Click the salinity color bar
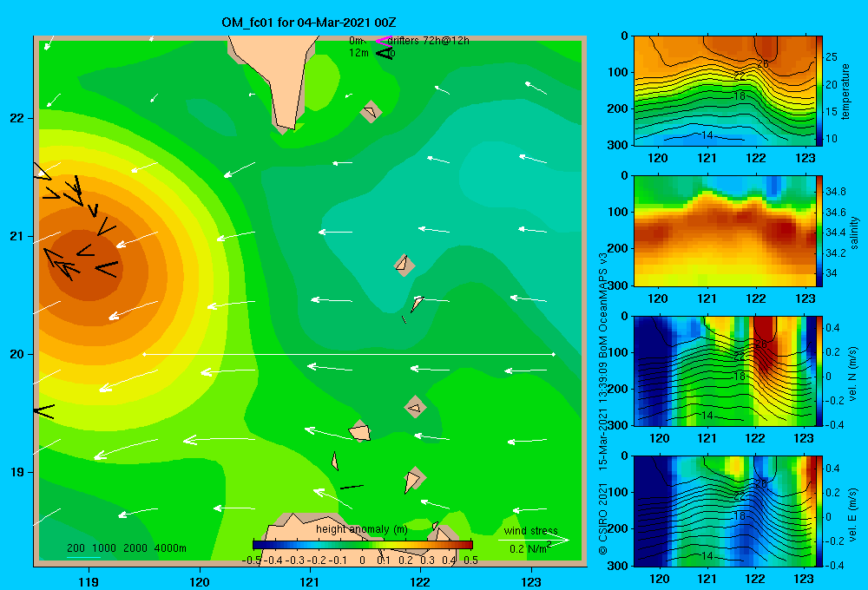 click(819, 231)
